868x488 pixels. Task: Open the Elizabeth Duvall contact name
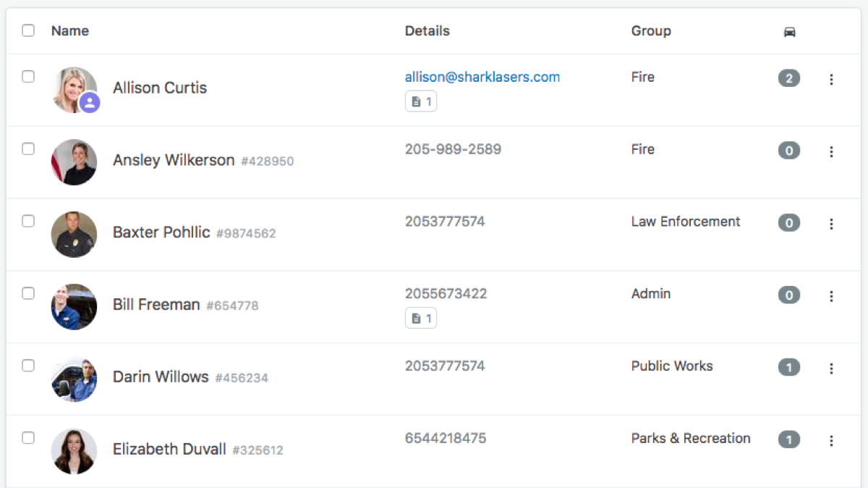[169, 449]
